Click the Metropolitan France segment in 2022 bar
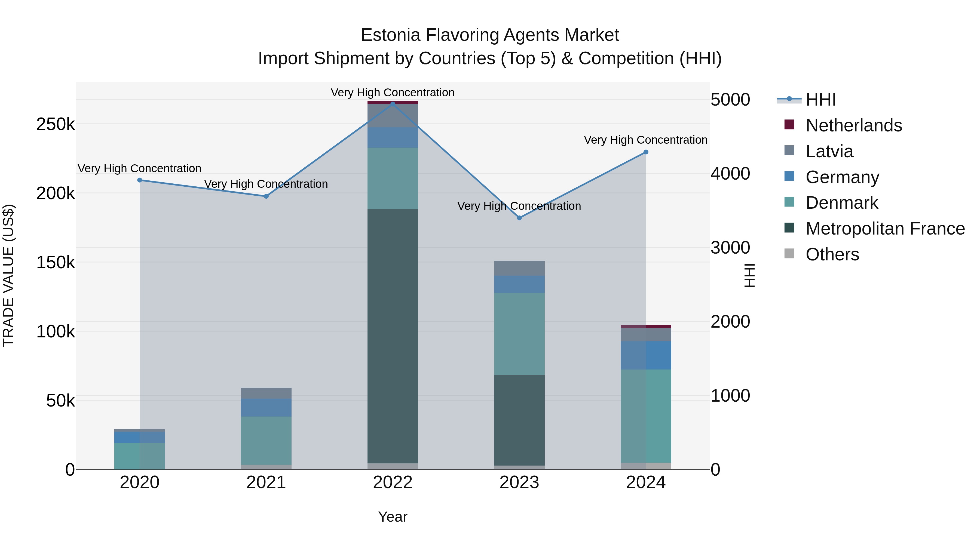 (393, 336)
